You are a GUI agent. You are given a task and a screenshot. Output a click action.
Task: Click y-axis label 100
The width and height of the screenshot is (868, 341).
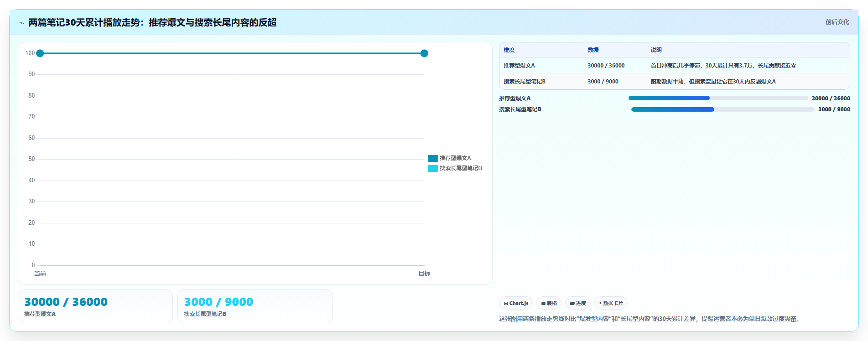tap(30, 53)
